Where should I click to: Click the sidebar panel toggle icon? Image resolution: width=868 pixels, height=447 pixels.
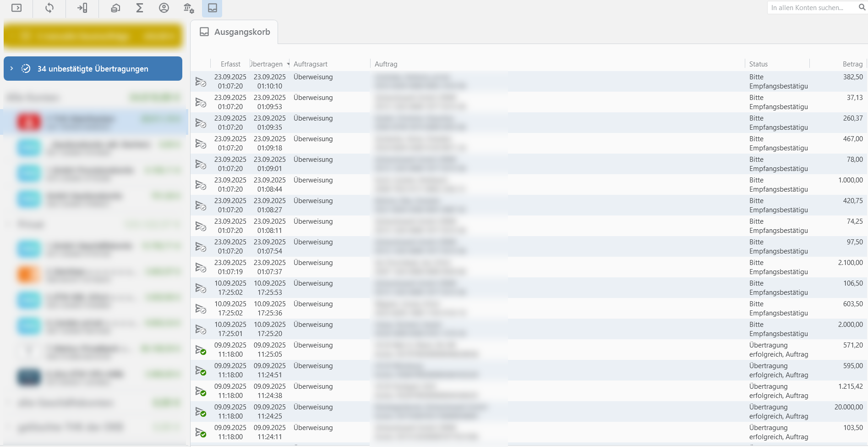(x=16, y=8)
